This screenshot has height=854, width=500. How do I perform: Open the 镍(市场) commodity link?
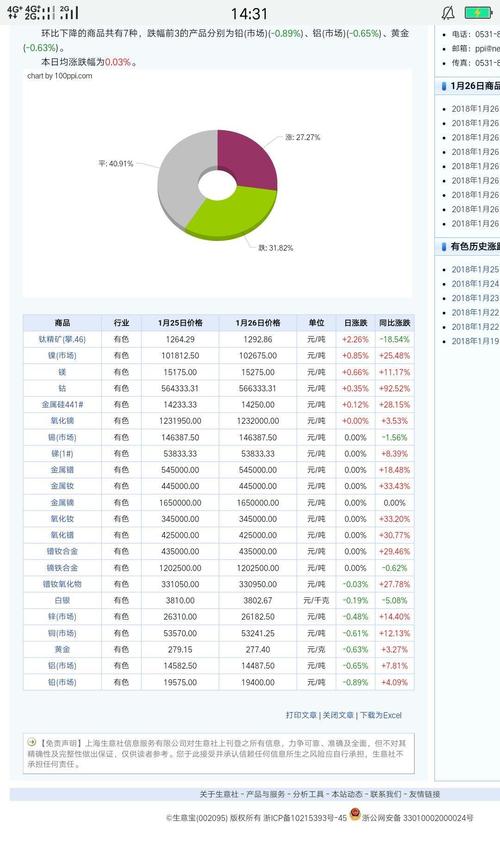click(x=62, y=356)
